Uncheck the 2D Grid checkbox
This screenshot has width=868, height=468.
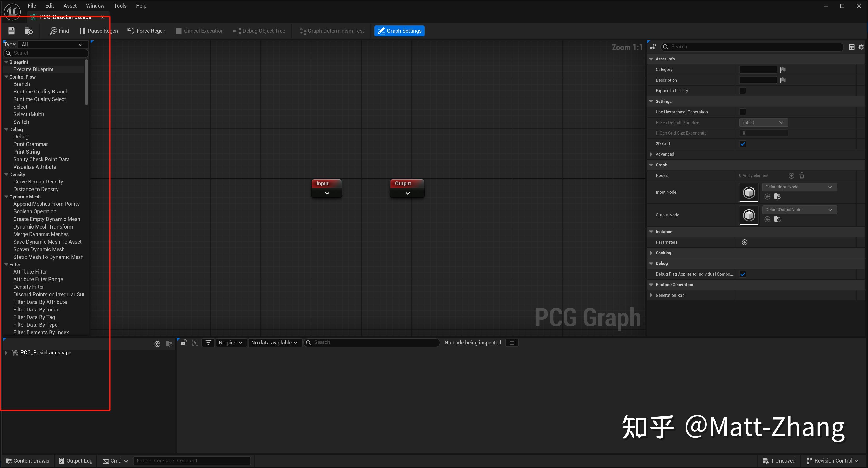click(x=742, y=144)
